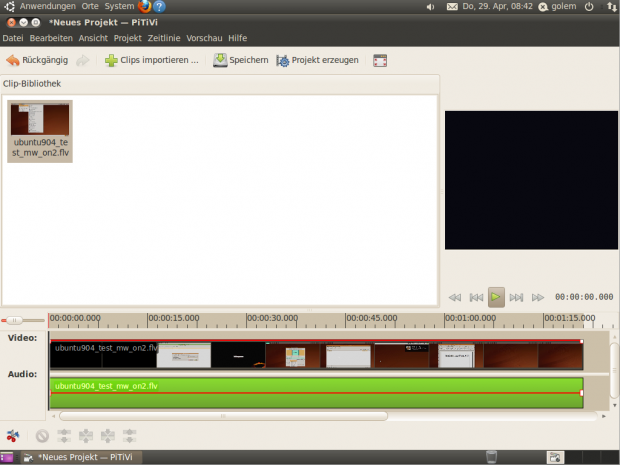Screen dimensions: 620x465
Task: Click the 00:00:30 ruler mark
Action: [x=272, y=320]
